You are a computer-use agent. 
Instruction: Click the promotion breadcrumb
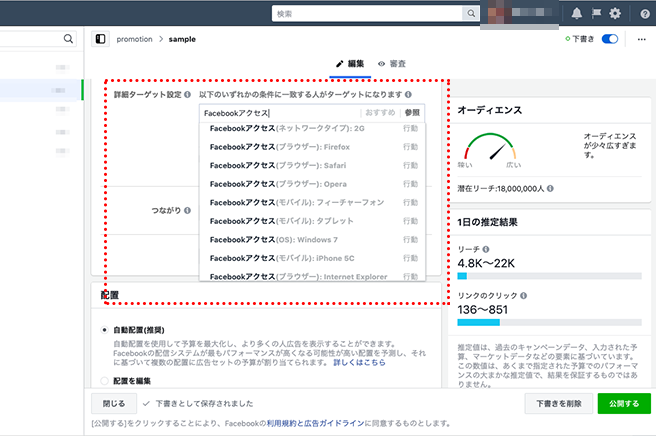click(134, 39)
